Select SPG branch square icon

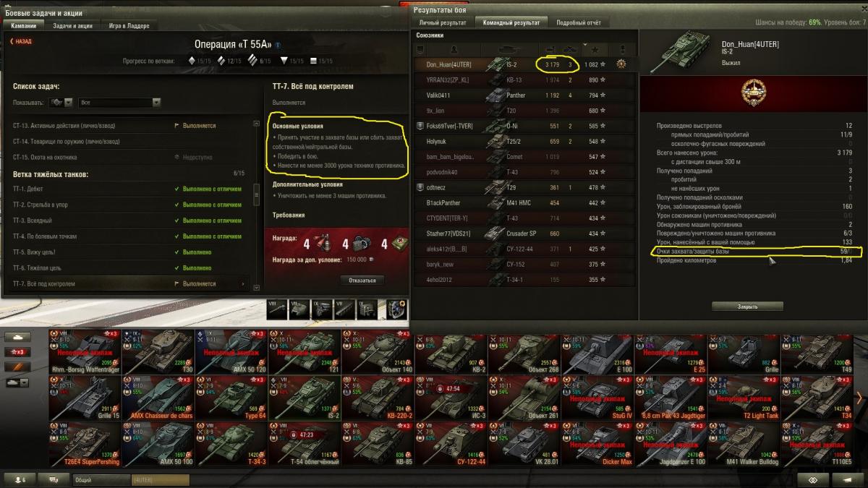(313, 61)
